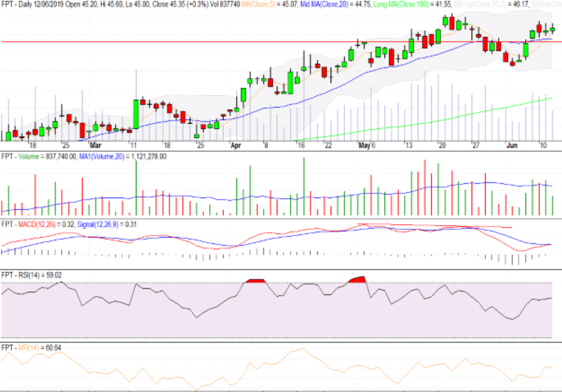Click the Mar month label on date axis

coord(95,145)
